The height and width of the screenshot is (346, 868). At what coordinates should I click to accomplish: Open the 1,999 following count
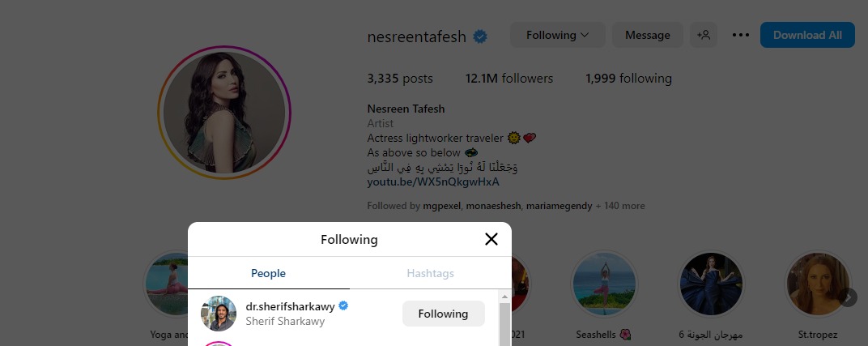628,79
